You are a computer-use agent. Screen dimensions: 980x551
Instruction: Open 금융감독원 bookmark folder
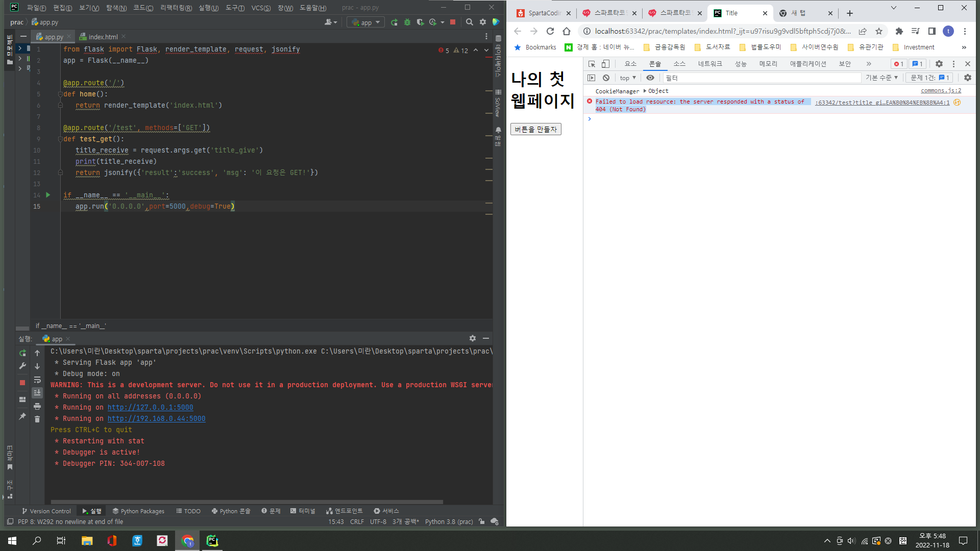coord(664,47)
